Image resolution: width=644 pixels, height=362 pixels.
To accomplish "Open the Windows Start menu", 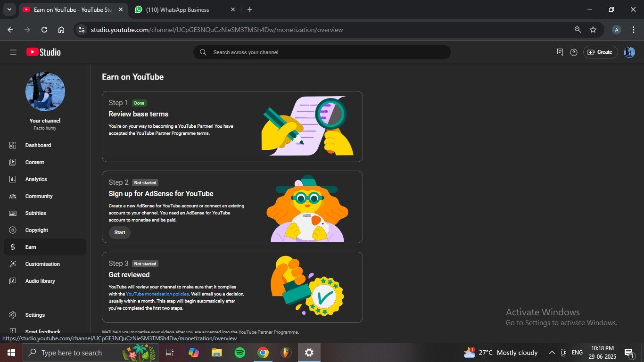I will click(11, 353).
